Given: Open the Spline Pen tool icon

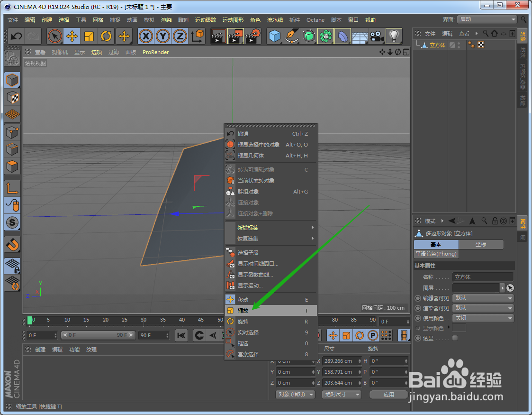Looking at the screenshot, I should 292,37.
